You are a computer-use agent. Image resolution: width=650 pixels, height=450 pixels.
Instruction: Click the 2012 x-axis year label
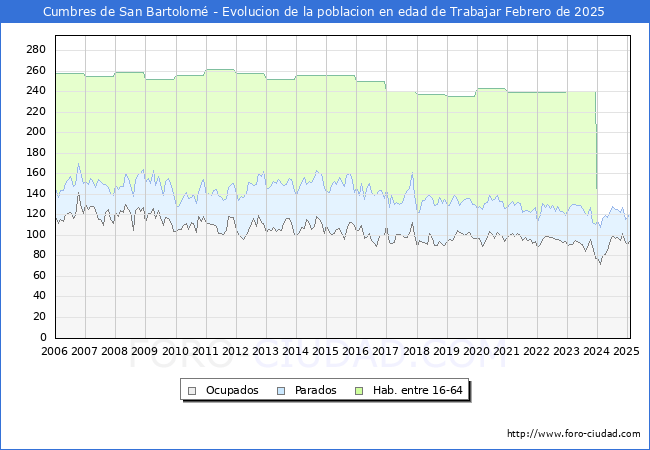pyautogui.click(x=235, y=351)
